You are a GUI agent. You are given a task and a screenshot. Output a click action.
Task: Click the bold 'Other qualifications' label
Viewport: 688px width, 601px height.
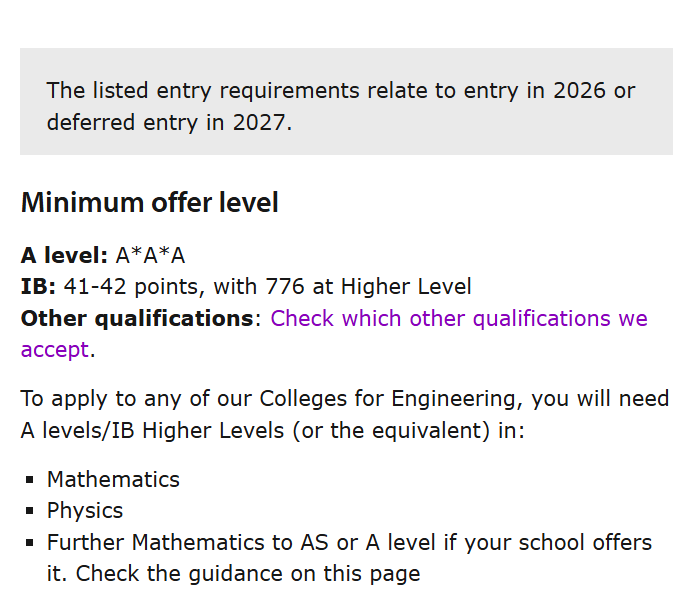(137, 319)
